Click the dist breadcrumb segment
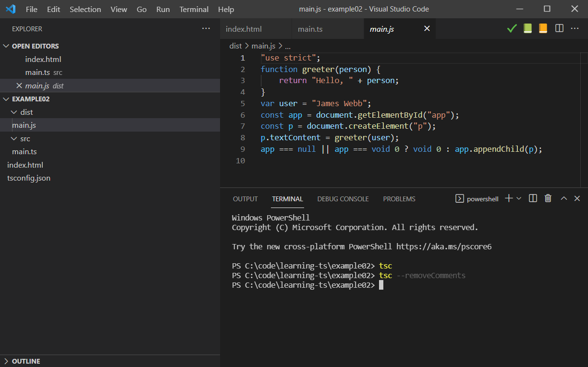Screen dimensions: 588x367 [x=235, y=46]
